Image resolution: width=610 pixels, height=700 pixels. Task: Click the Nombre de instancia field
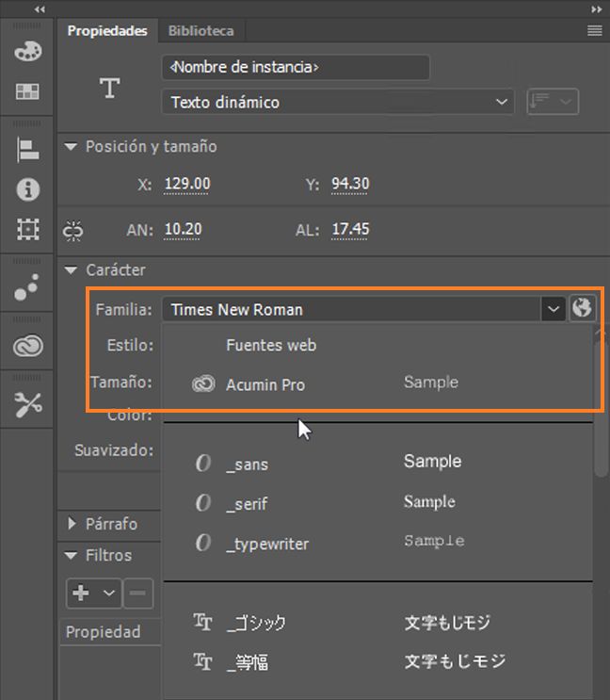tap(296, 67)
